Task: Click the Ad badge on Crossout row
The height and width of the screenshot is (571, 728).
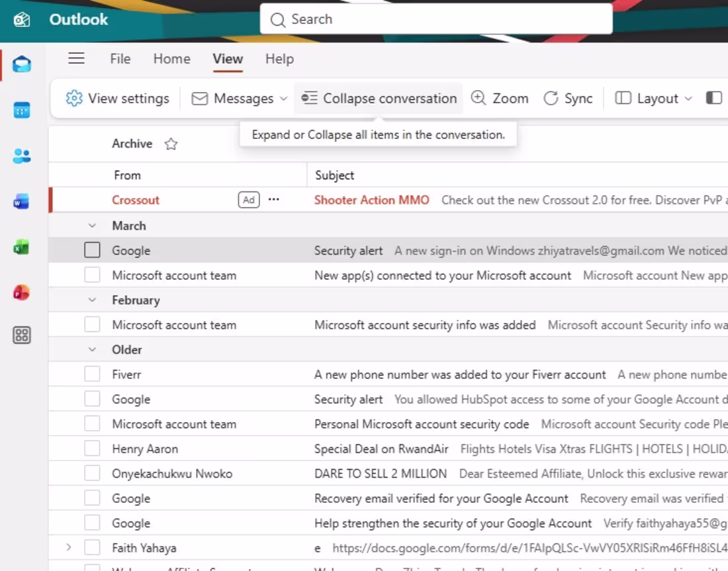Action: coord(249,200)
